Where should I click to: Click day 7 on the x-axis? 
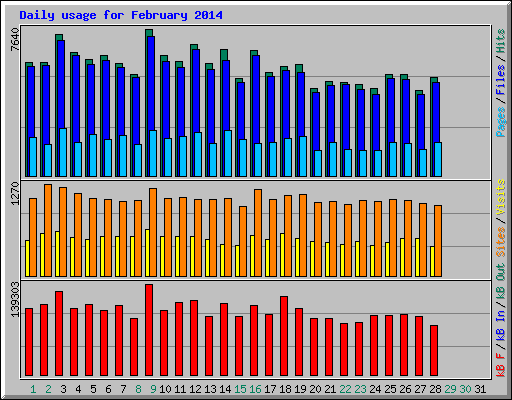123,389
